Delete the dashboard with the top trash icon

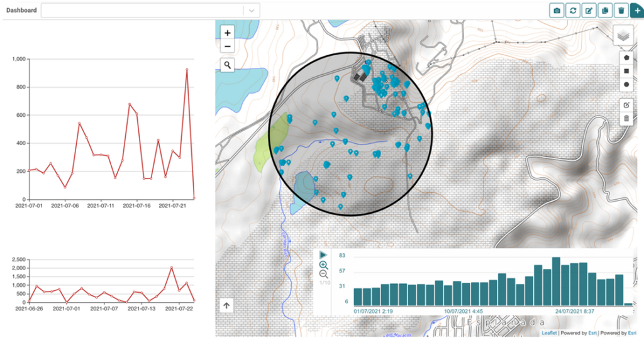621,11
